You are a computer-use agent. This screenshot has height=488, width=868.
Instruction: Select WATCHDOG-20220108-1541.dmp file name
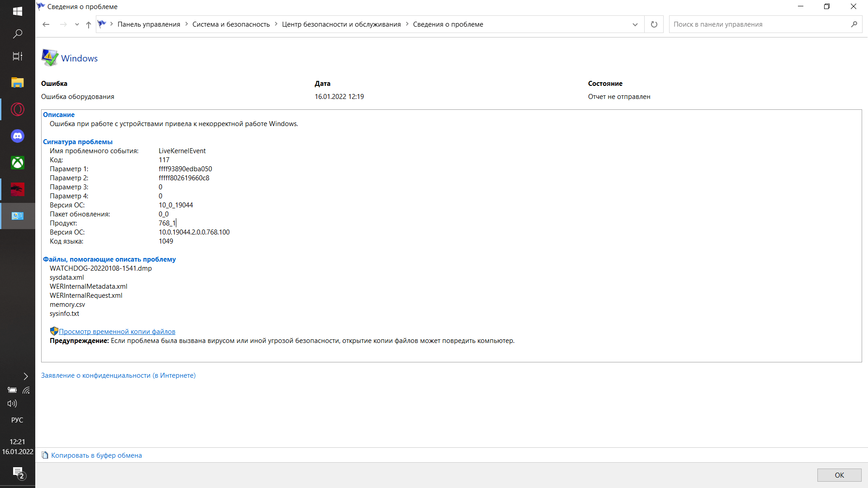[x=101, y=268]
